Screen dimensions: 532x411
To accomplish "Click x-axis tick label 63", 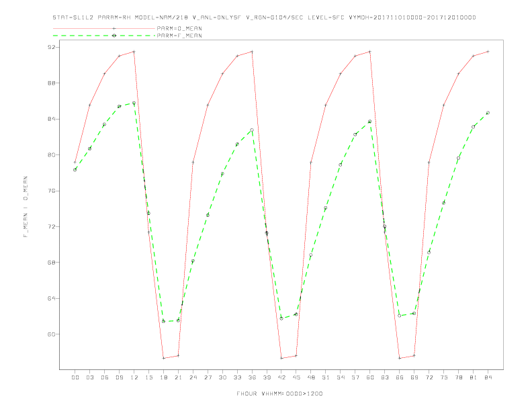I will tap(385, 377).
